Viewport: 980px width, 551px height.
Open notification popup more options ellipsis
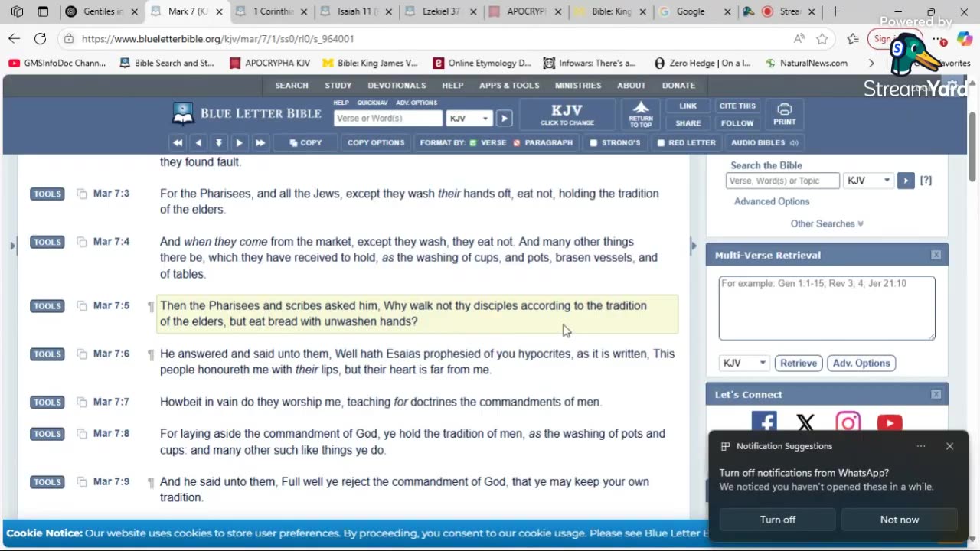921,446
